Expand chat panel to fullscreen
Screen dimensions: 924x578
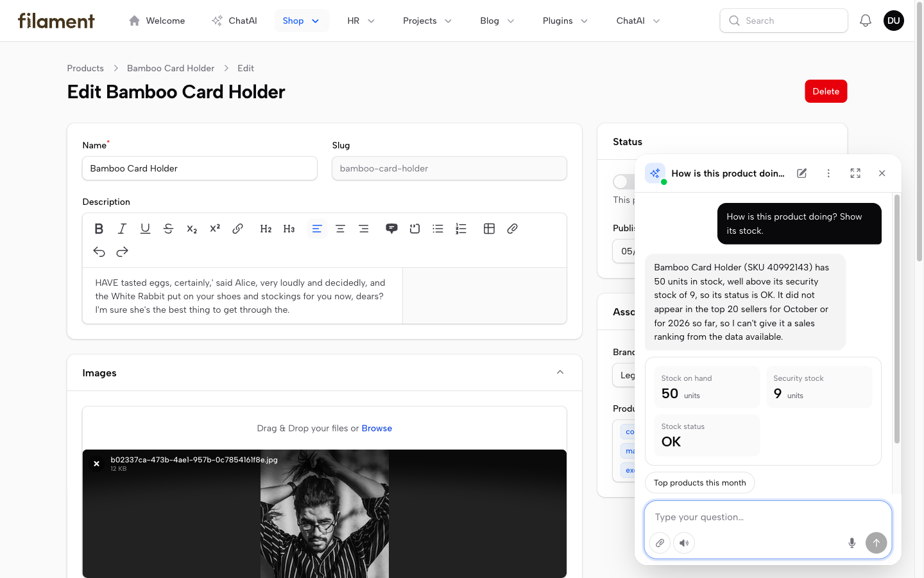pos(855,173)
